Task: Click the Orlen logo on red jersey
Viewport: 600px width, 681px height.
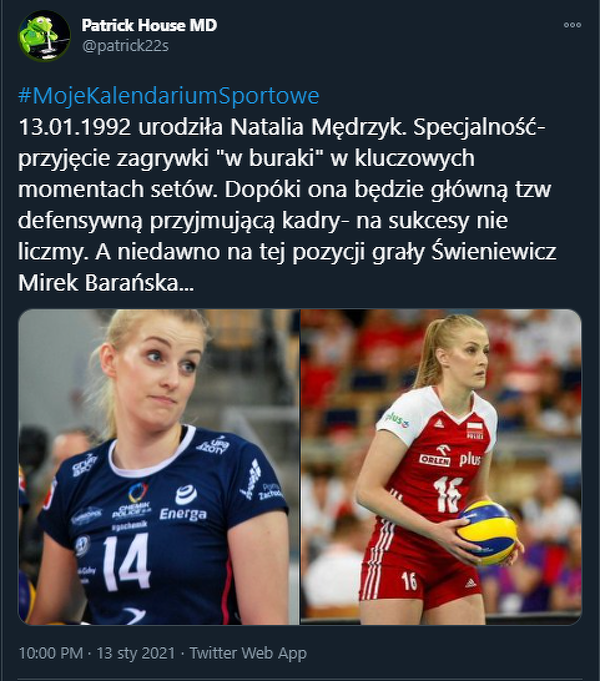Action: click(x=434, y=459)
